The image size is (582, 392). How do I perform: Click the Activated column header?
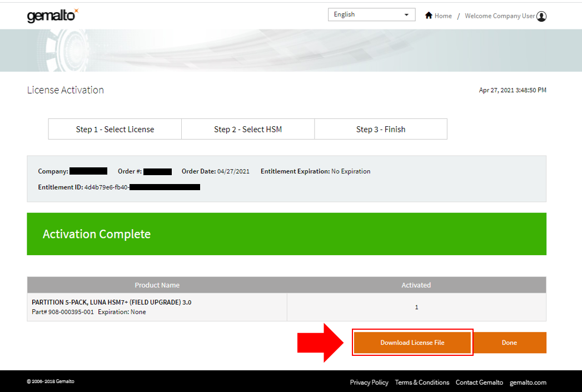tap(416, 285)
